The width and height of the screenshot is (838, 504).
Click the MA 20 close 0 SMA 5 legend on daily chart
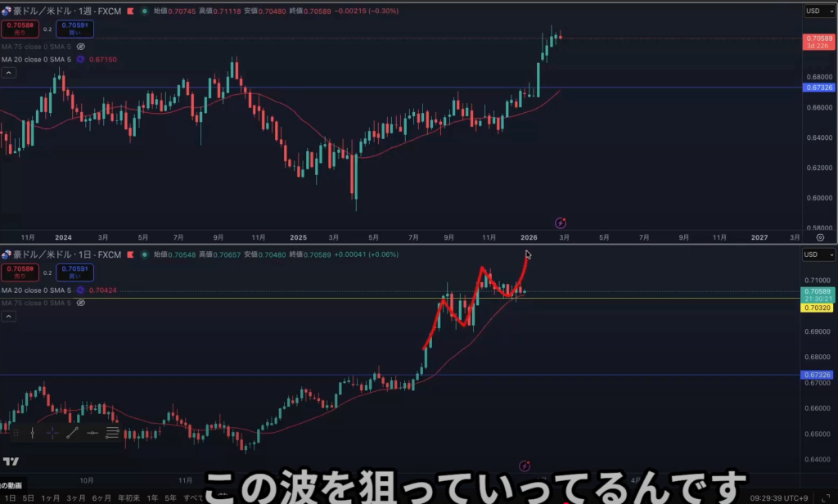[x=36, y=290]
